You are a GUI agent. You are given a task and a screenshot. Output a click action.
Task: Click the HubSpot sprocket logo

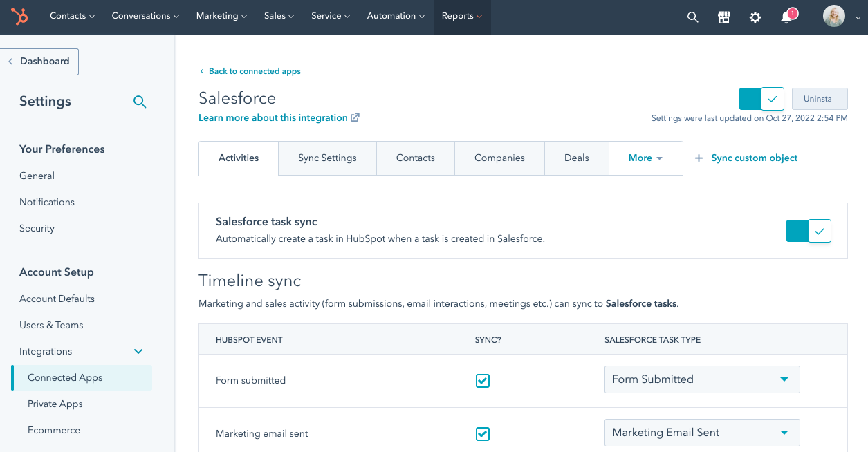pos(19,17)
